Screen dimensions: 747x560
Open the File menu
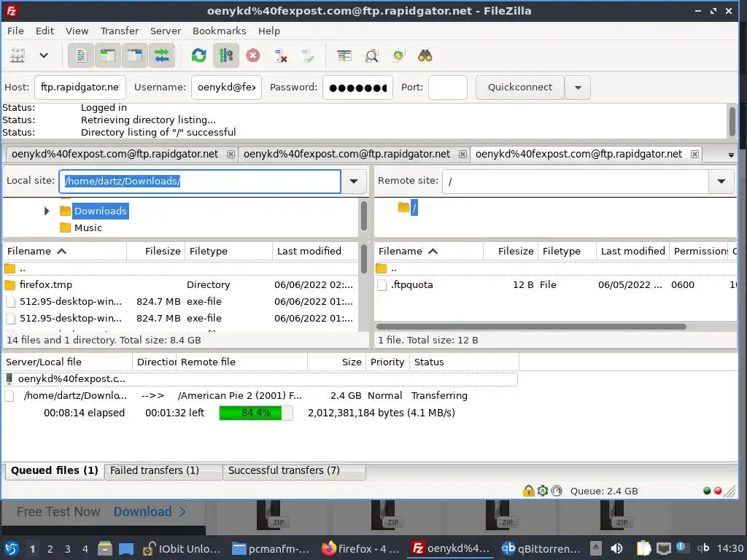pos(15,31)
